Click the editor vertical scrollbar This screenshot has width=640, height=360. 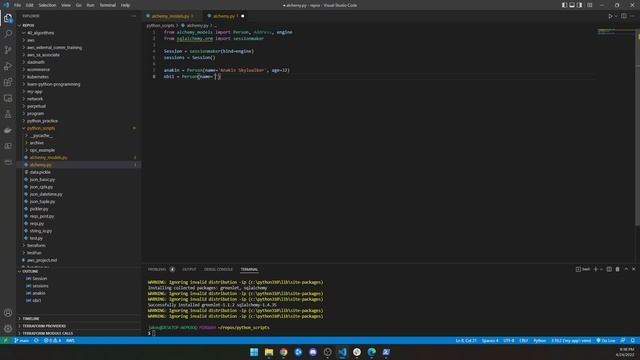tap(638, 127)
